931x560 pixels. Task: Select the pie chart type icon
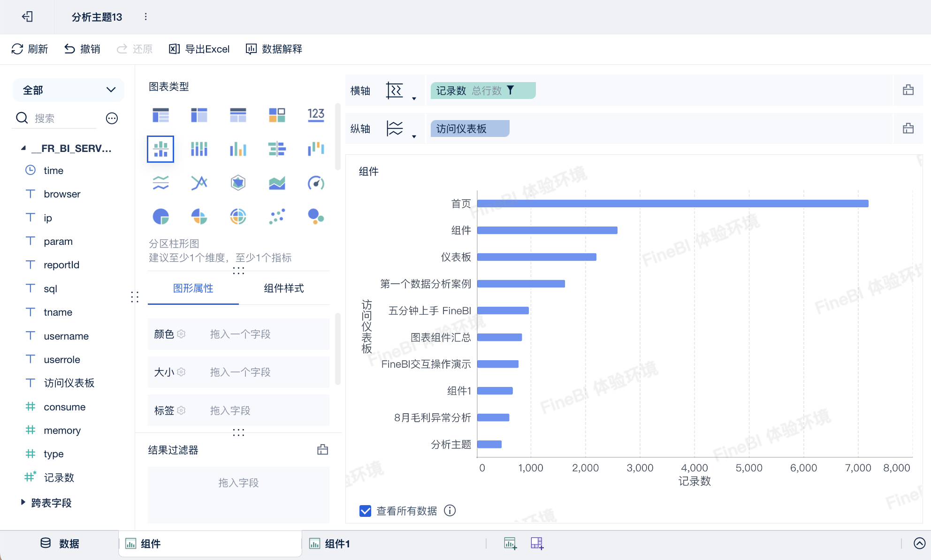pos(160,217)
